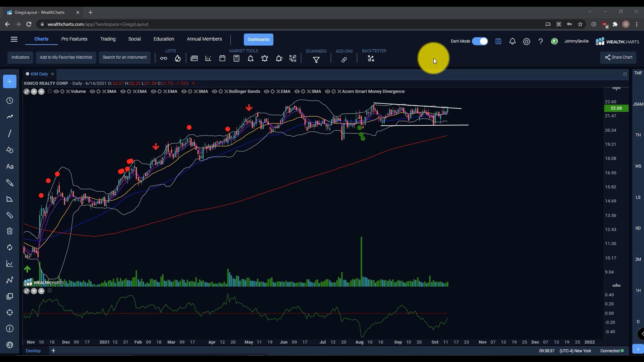This screenshot has width=644, height=362.
Task: Click the Share Chart button
Action: coord(618,57)
